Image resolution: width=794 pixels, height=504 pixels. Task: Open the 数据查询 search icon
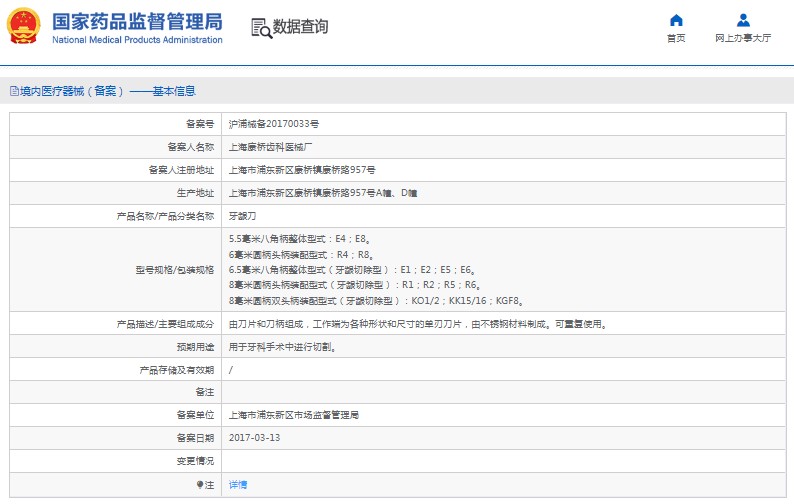[261, 28]
